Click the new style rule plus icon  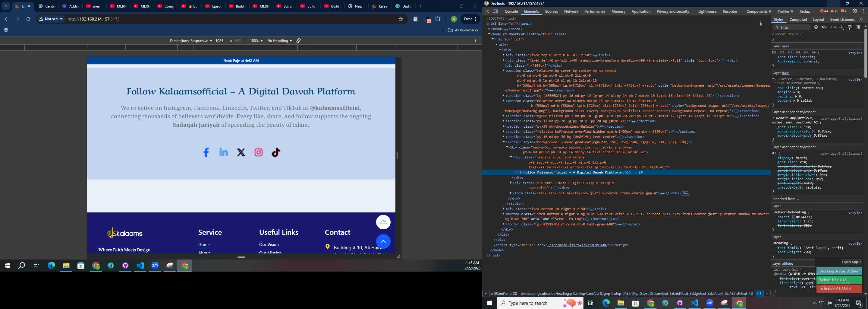841,27
